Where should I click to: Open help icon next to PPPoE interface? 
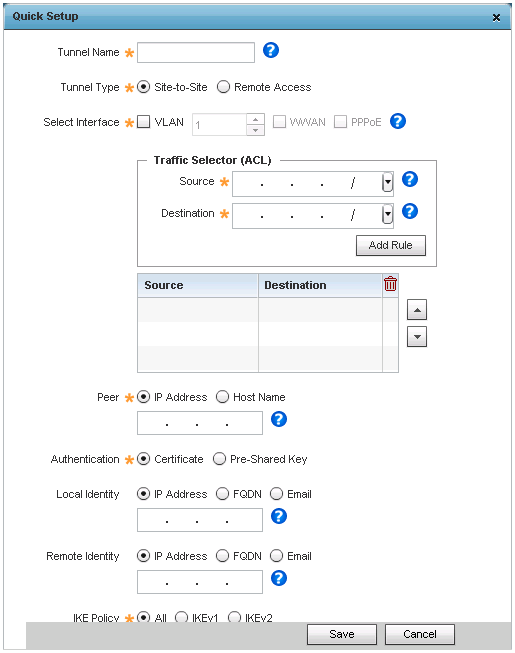(398, 121)
